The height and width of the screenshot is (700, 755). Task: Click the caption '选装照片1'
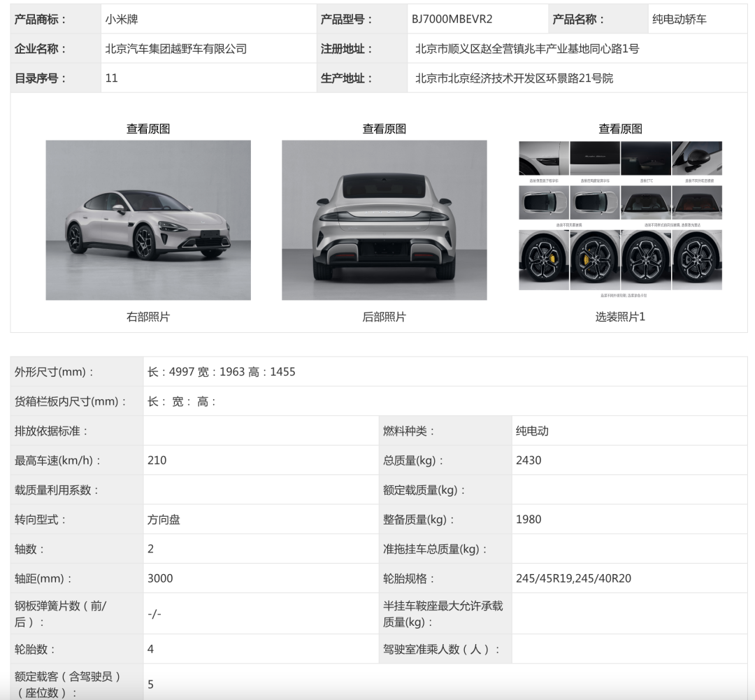click(620, 317)
